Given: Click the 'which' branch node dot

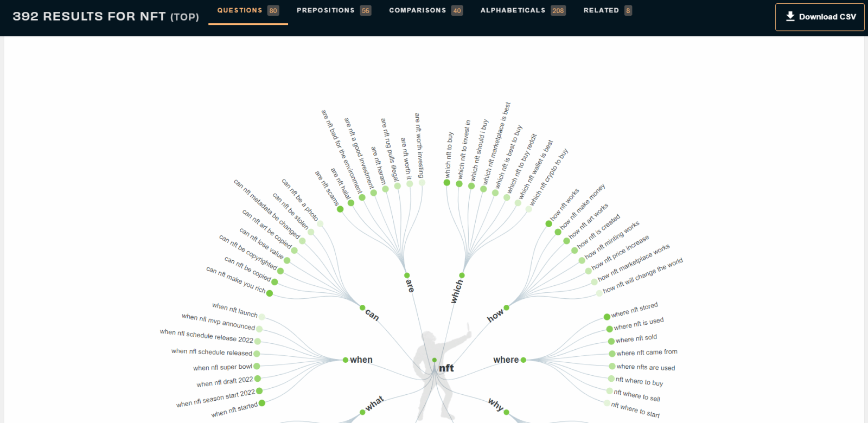Looking at the screenshot, I should (x=462, y=275).
